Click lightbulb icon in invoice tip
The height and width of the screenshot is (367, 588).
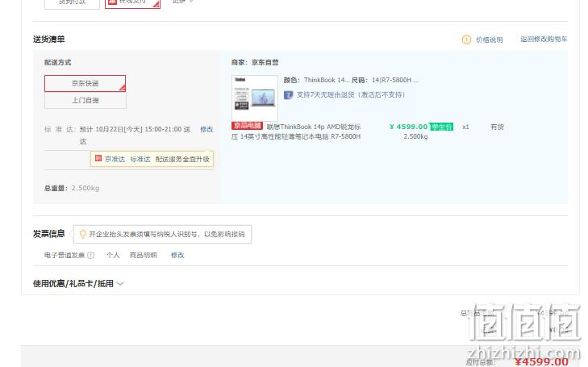83,234
